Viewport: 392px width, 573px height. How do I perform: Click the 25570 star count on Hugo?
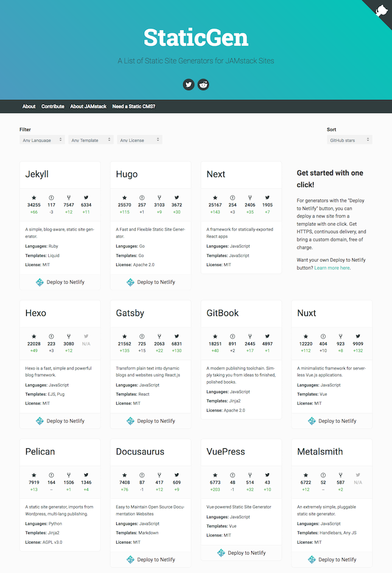[125, 205]
